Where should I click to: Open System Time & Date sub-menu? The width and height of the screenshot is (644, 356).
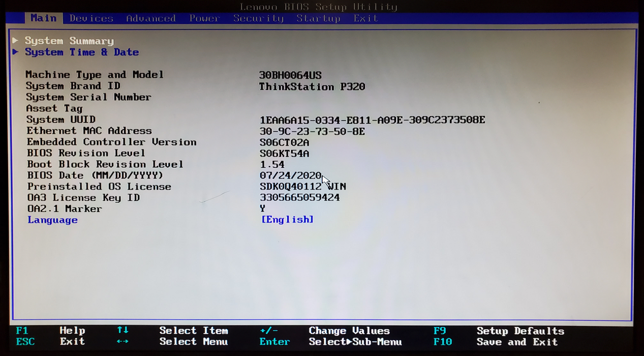pos(82,52)
